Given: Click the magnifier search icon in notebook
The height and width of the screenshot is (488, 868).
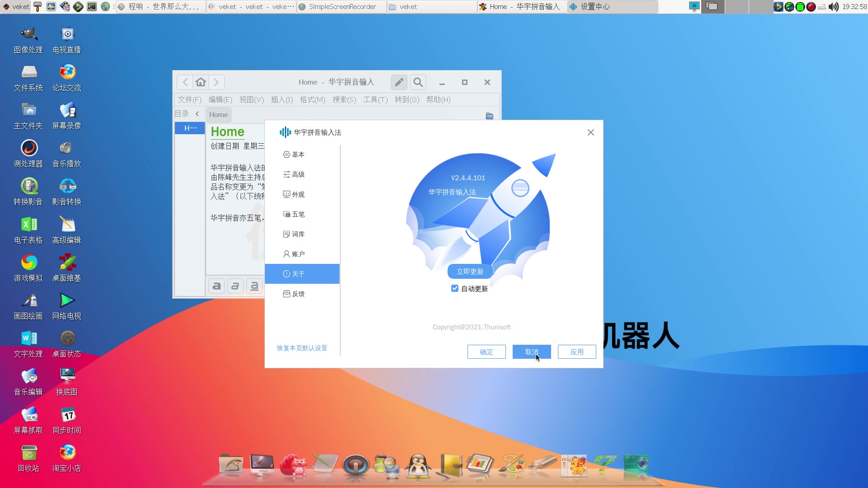Looking at the screenshot, I should click(418, 82).
